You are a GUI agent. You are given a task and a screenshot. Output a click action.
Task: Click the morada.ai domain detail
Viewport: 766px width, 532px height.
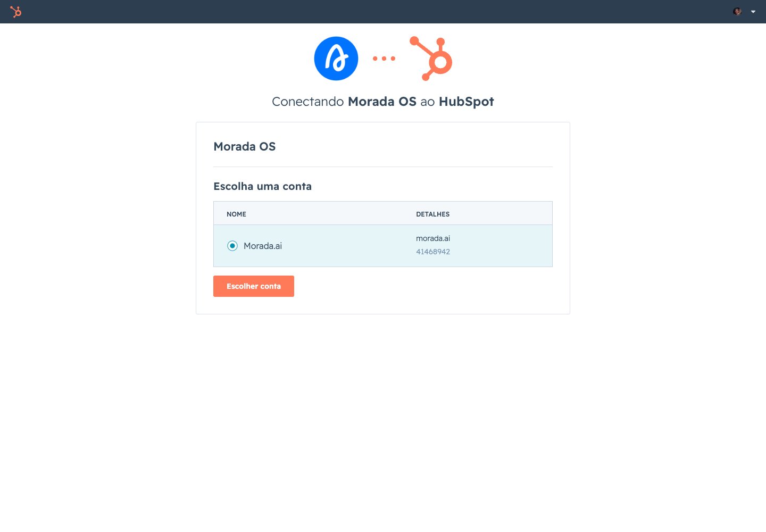point(433,238)
